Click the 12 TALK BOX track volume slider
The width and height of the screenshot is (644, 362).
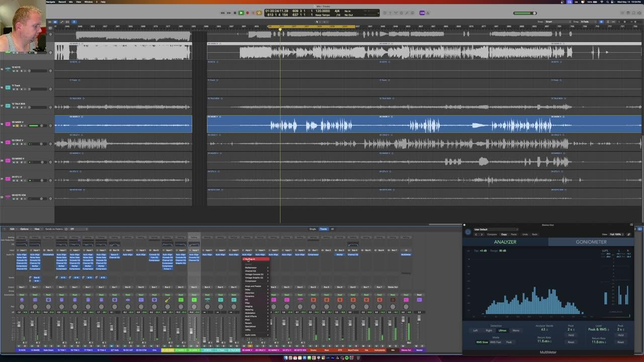(x=38, y=107)
